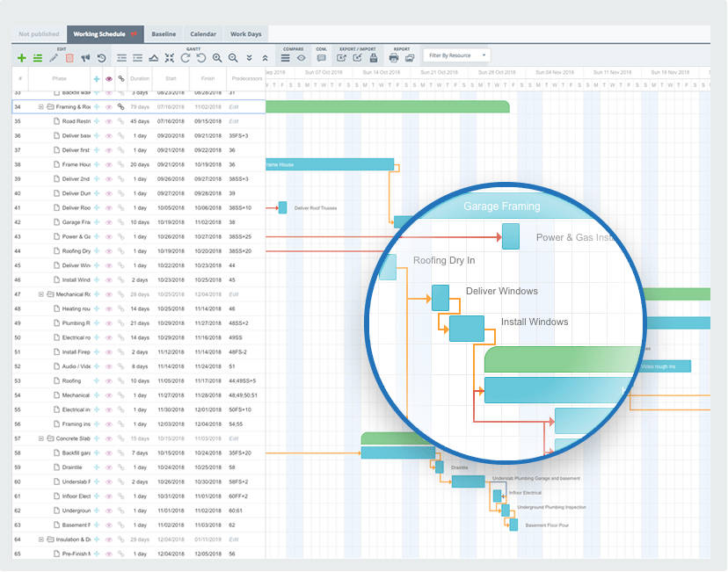
Task: Select the pencil Edit icon in the toolbar
Action: coord(54,58)
